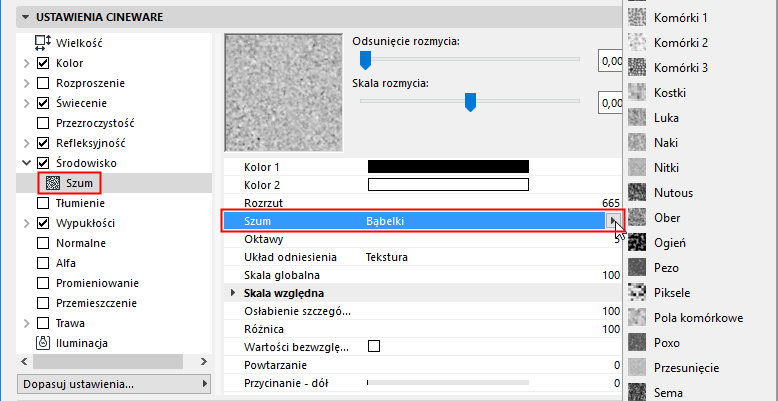Uncheck the Środowisko channel checkbox
The width and height of the screenshot is (778, 401).
pyautogui.click(x=43, y=163)
